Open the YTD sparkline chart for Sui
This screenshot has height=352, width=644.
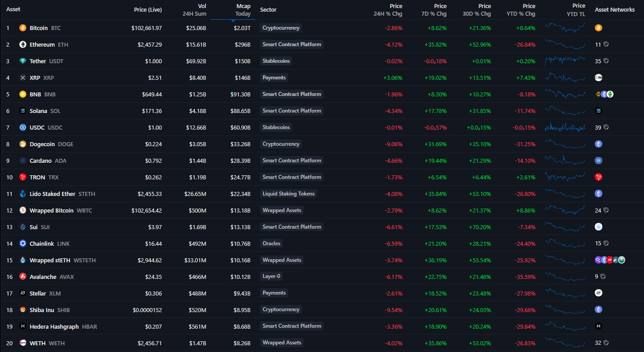point(565,227)
